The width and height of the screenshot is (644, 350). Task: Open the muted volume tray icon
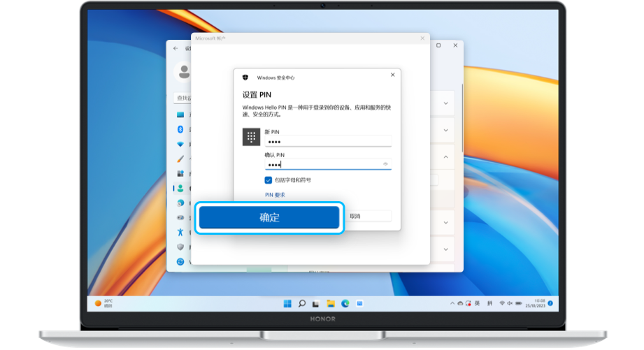(510, 304)
